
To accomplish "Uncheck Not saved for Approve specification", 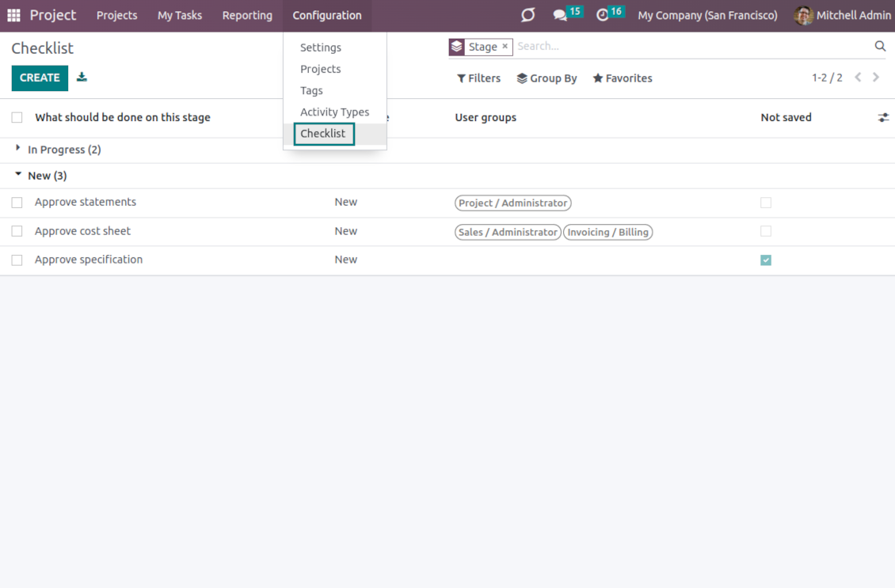I will [766, 260].
